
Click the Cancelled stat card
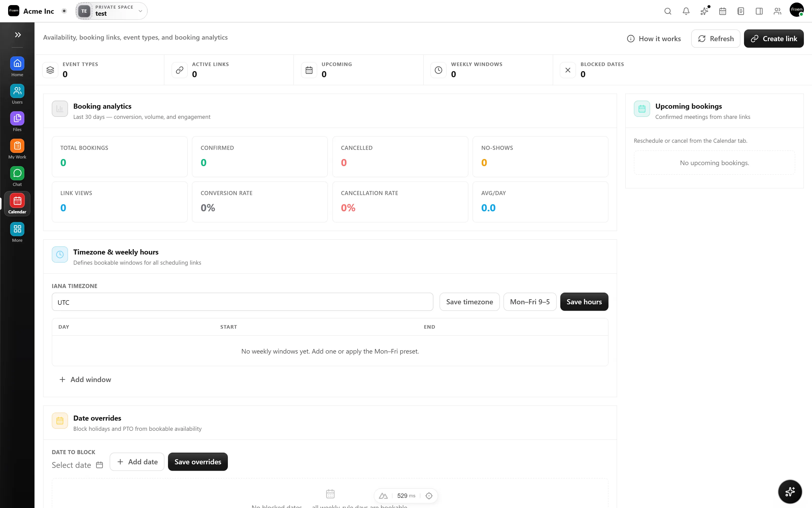(400, 156)
